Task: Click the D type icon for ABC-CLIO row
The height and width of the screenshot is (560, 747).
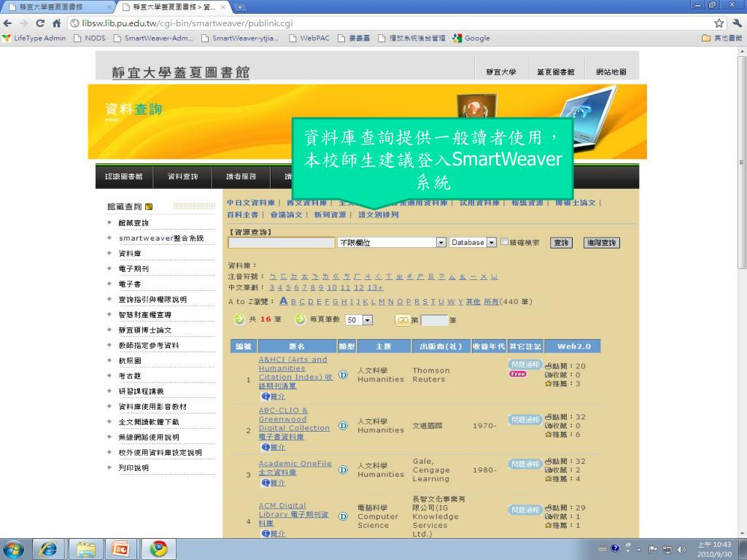Action: [343, 425]
